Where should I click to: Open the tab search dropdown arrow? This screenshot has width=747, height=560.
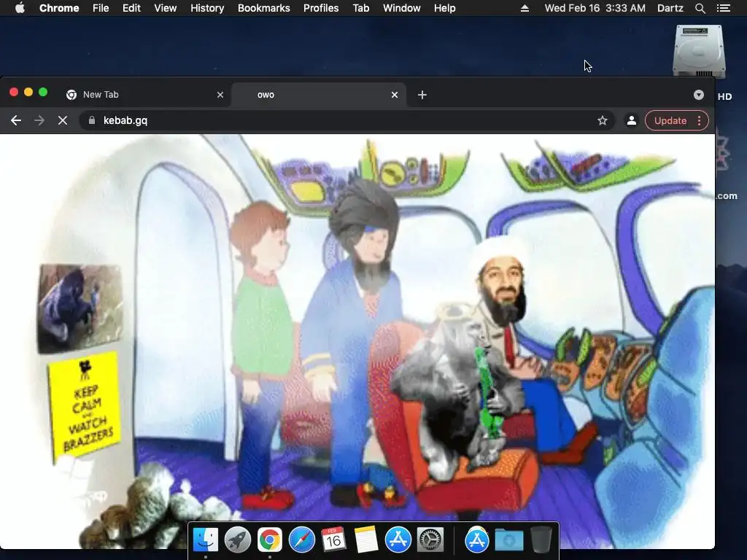tap(699, 95)
